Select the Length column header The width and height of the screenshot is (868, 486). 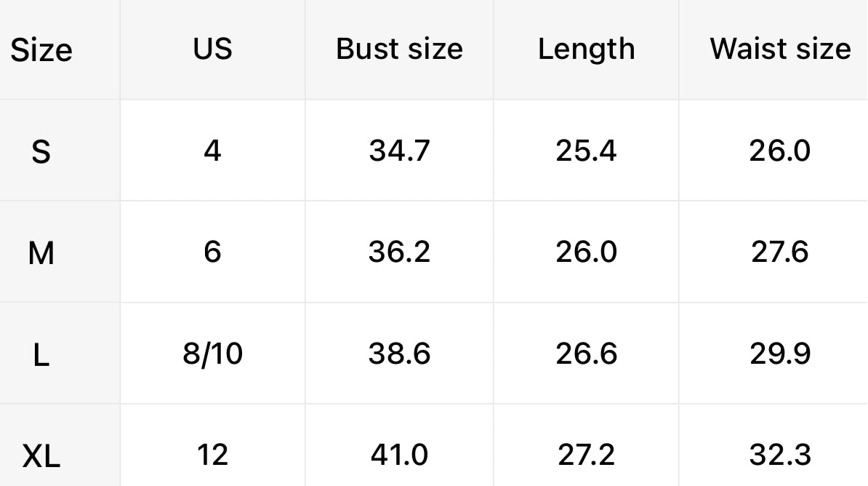(x=586, y=49)
